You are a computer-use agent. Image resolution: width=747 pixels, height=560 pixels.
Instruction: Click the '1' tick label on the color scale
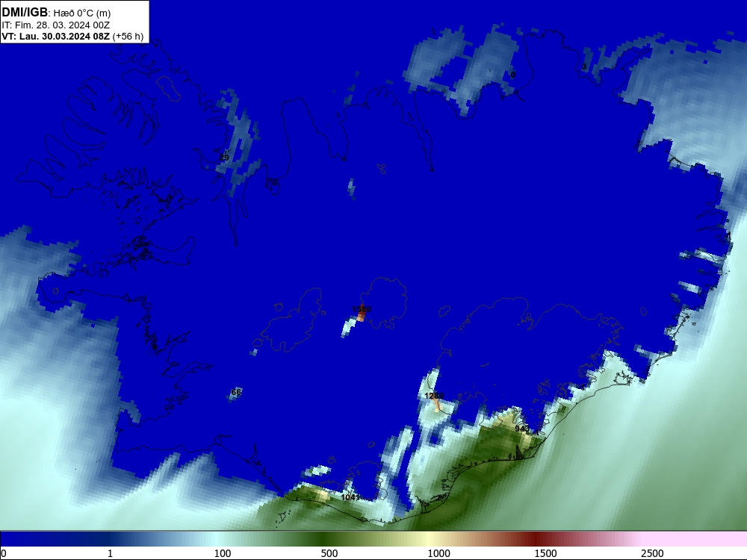coord(110,553)
